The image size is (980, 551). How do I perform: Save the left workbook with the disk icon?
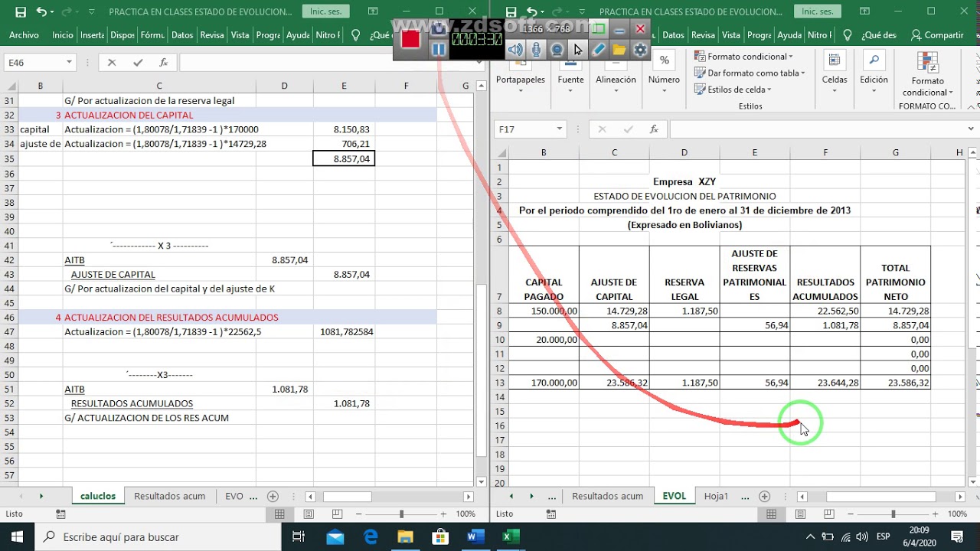(21, 11)
